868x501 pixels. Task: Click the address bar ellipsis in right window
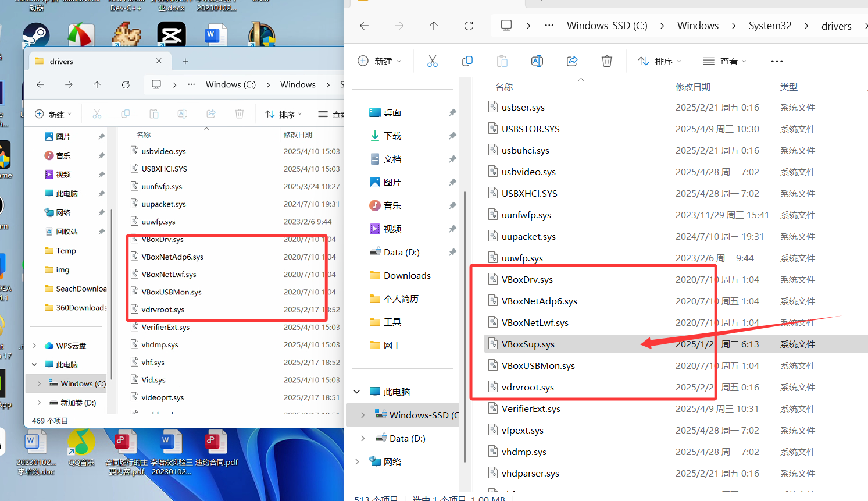coord(549,26)
